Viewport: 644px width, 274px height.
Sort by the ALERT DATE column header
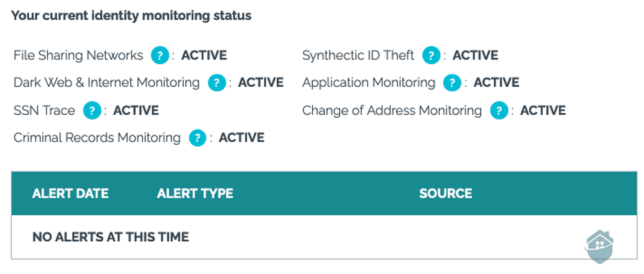(70, 193)
